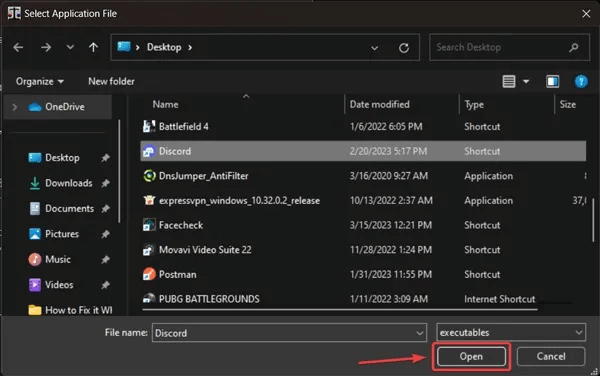600x376 pixels.
Task: Click the Facecheck file icon
Action: click(149, 225)
